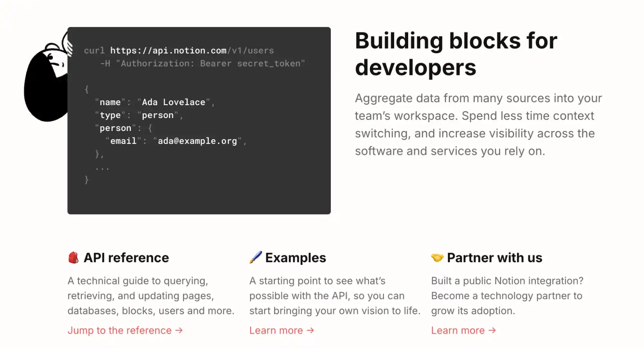Click the Aggregate data description paragraph

[x=478, y=125]
